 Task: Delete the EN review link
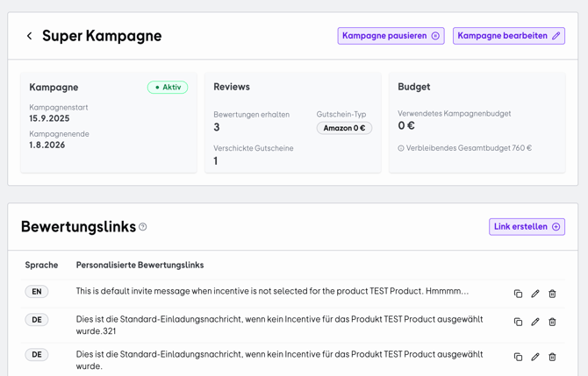click(x=552, y=294)
